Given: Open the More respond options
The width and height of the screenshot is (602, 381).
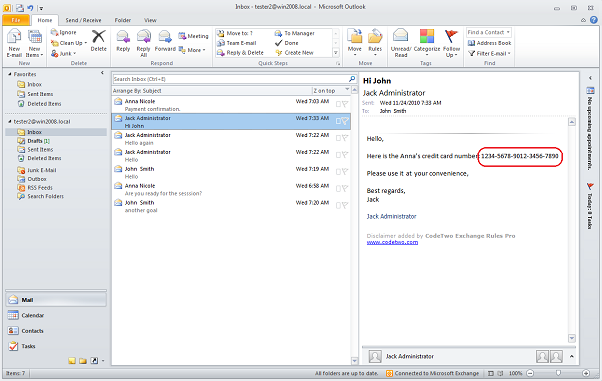Looking at the screenshot, I should [192, 50].
